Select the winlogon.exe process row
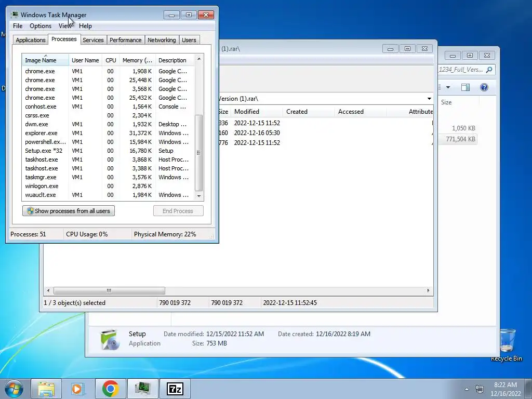Image resolution: width=532 pixels, height=399 pixels. (108, 186)
